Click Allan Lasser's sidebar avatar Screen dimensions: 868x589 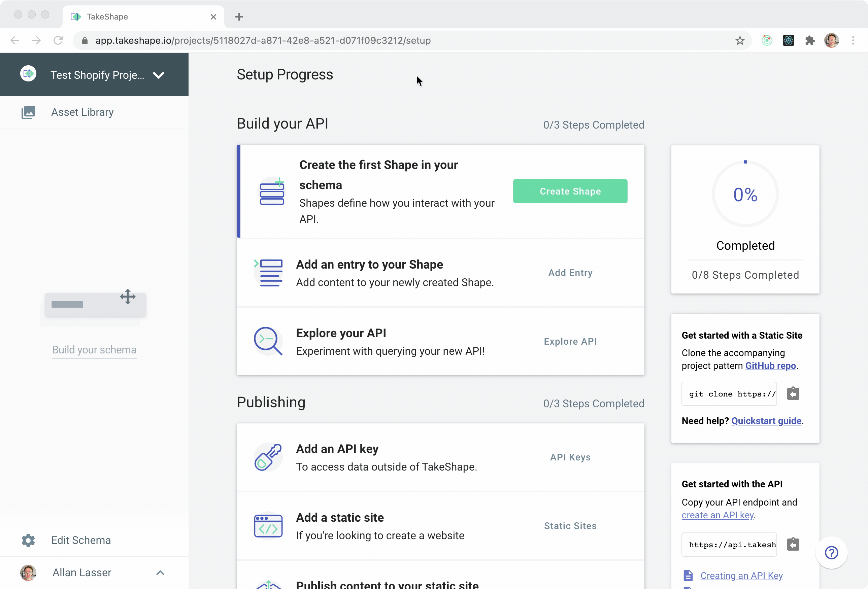28,573
